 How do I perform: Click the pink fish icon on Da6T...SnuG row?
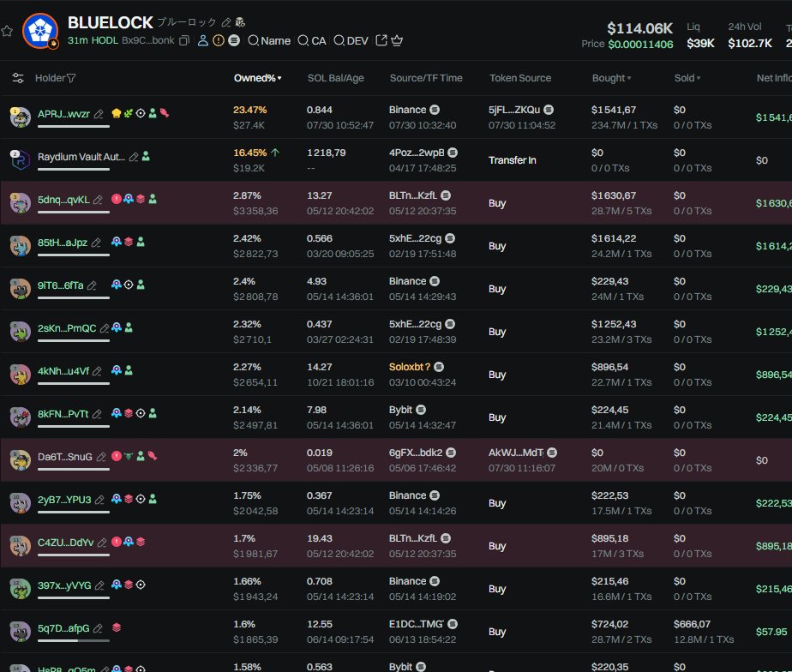(x=153, y=456)
